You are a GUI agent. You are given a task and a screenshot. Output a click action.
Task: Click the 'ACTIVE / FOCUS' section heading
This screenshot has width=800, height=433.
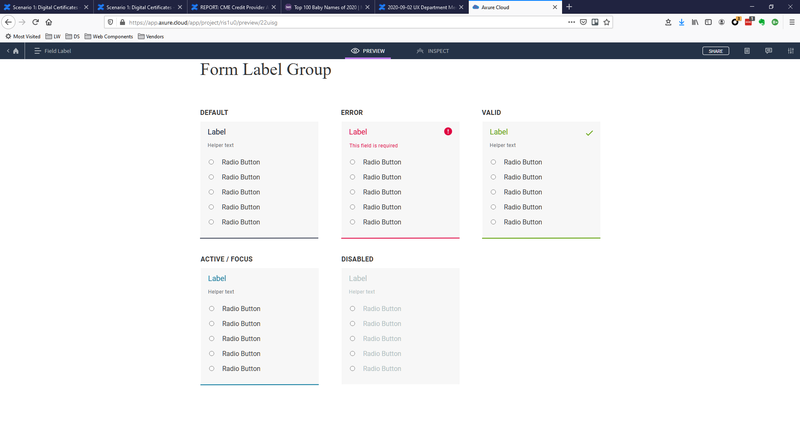click(227, 259)
